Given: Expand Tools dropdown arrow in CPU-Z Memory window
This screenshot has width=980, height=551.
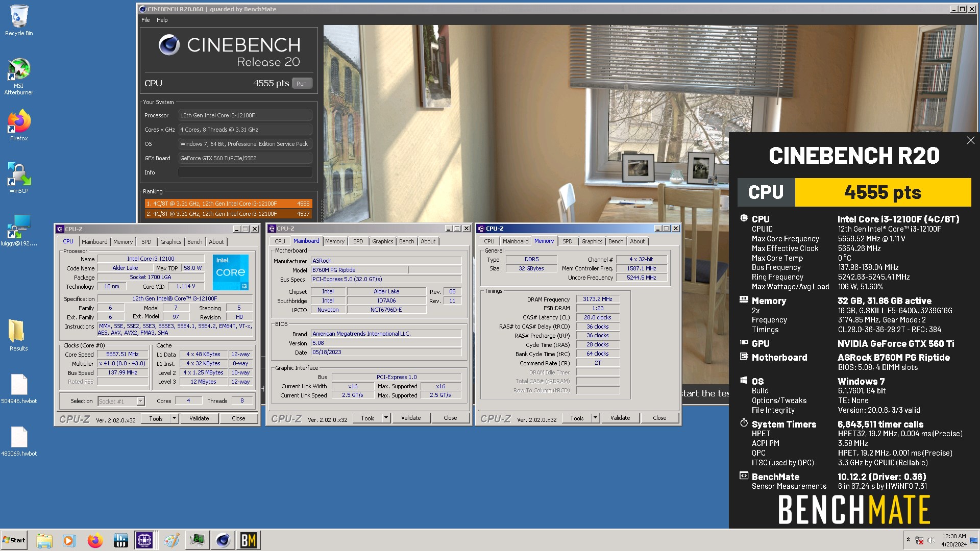Looking at the screenshot, I should 595,418.
